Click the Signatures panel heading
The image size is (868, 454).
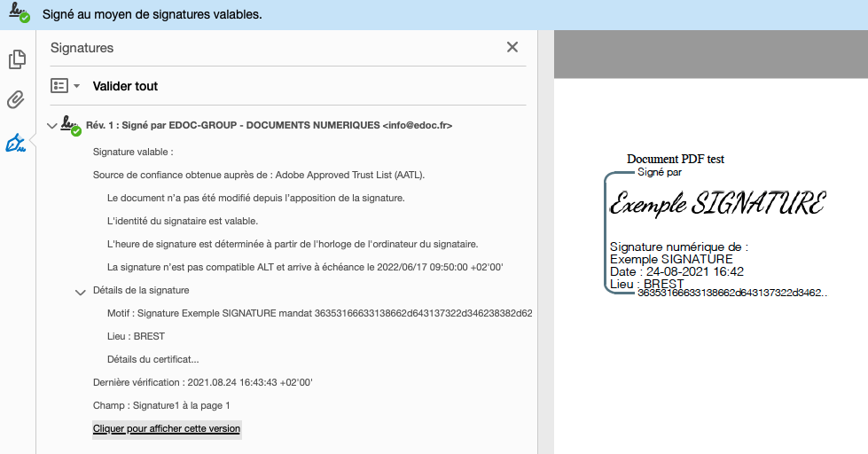click(82, 48)
